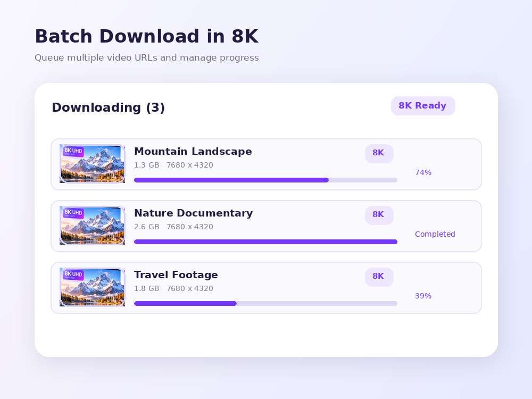Click 8K UHD badge on Mountain Landscape thumbnail
Image resolution: width=532 pixels, height=399 pixels.
[73, 151]
